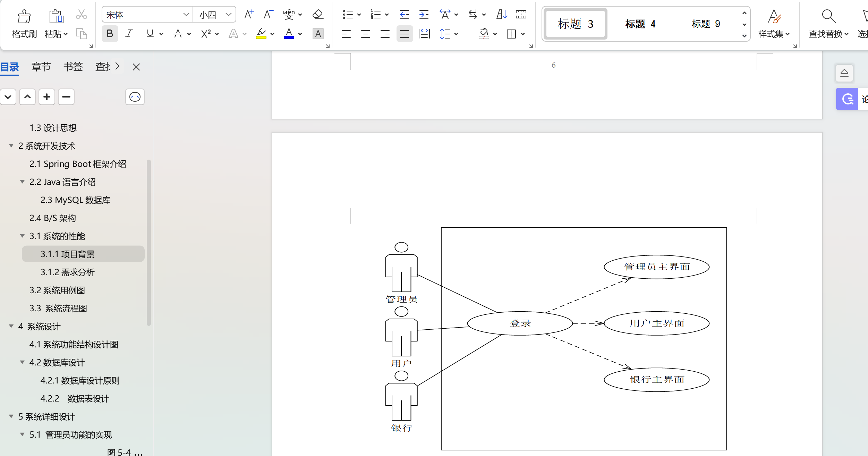
Task: Click the clear formatting eraser icon
Action: tap(318, 15)
